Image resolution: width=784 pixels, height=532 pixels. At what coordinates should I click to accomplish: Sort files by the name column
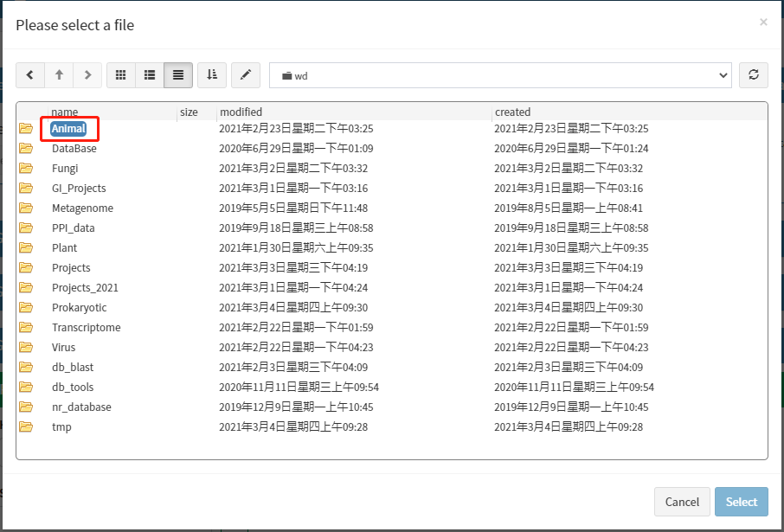tap(65, 112)
